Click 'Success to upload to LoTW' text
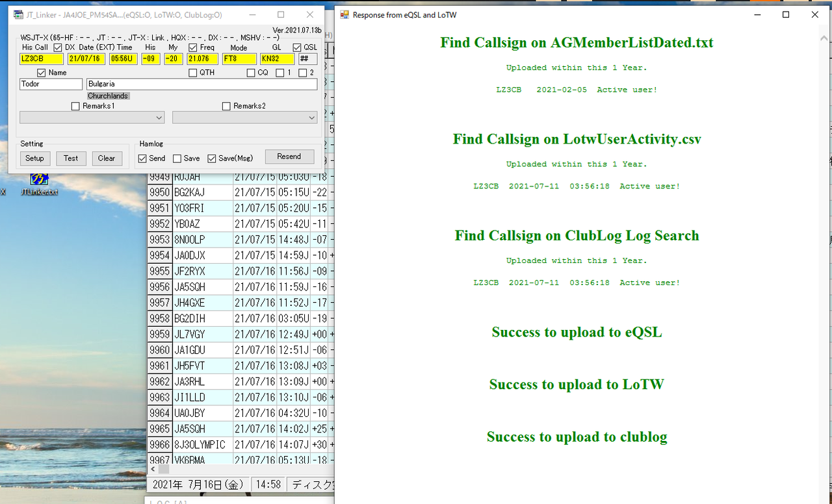 coord(577,384)
